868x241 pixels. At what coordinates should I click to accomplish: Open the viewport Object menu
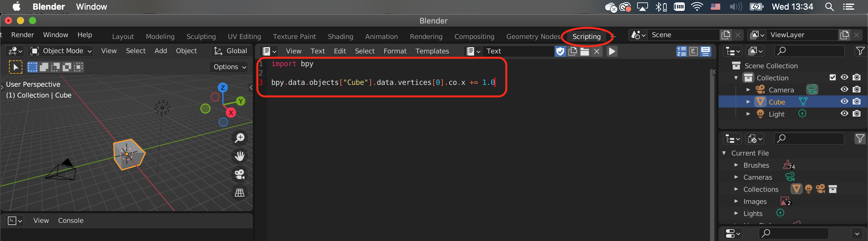[x=186, y=51]
